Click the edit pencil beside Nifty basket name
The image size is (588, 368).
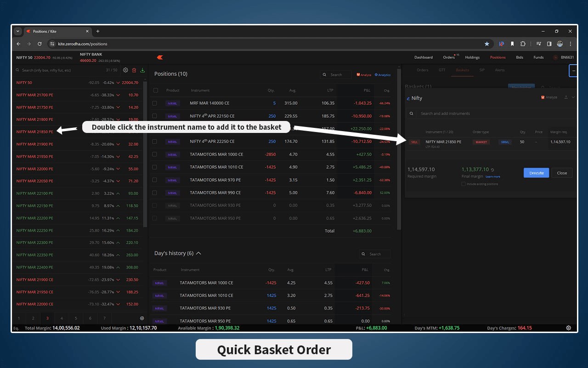coord(408,98)
